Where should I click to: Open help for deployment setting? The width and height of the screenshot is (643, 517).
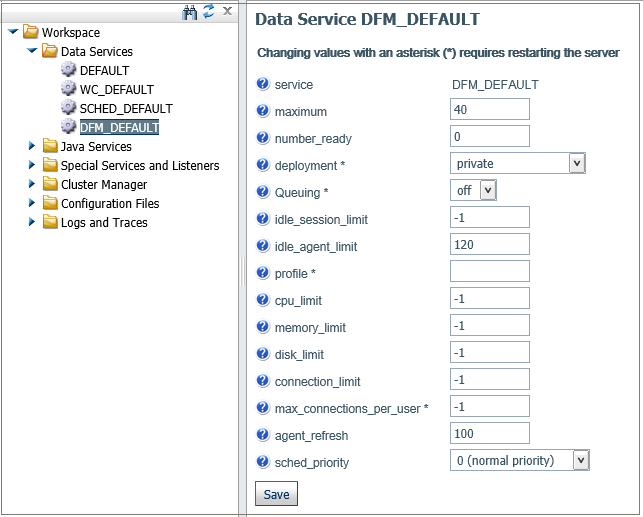263,164
